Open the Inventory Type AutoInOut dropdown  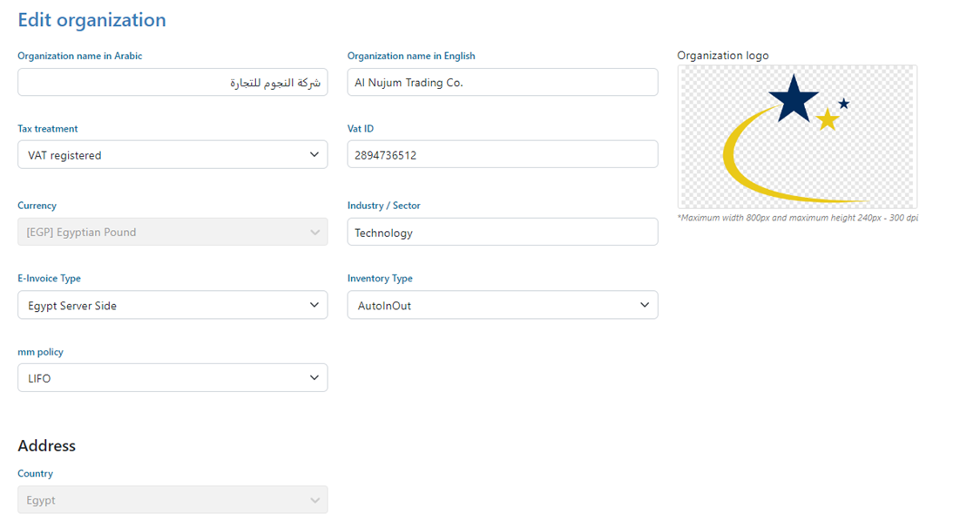click(502, 306)
